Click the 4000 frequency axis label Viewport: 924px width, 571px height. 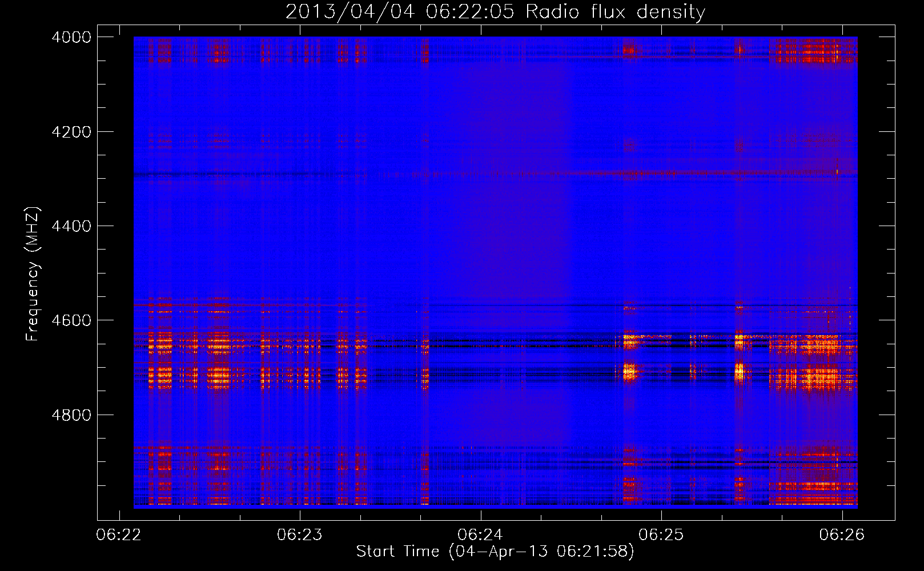[71, 37]
